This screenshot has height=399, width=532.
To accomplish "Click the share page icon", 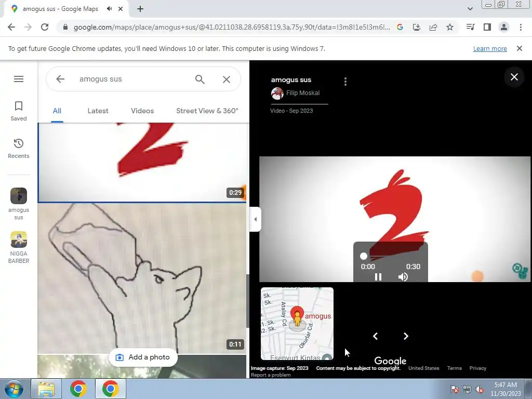I will point(433,27).
